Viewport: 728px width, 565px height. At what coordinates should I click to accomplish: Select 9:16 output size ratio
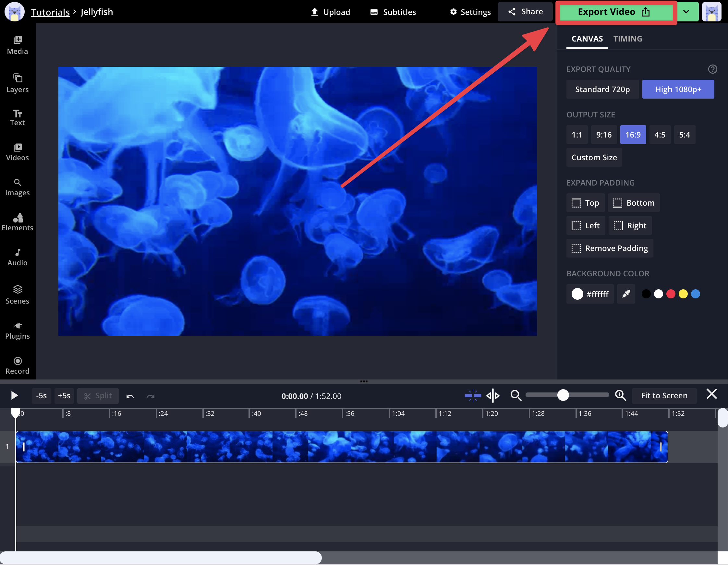pyautogui.click(x=603, y=135)
